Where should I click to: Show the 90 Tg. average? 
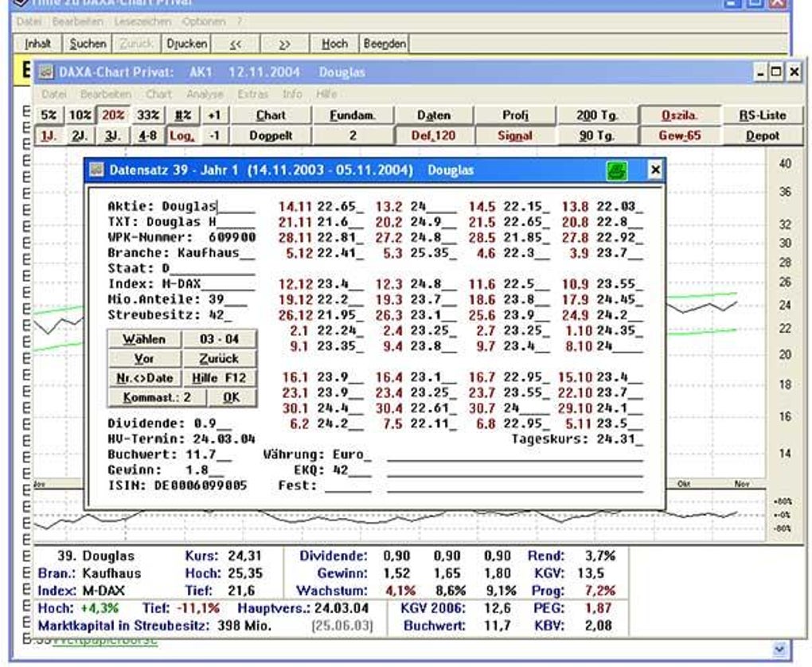point(597,135)
